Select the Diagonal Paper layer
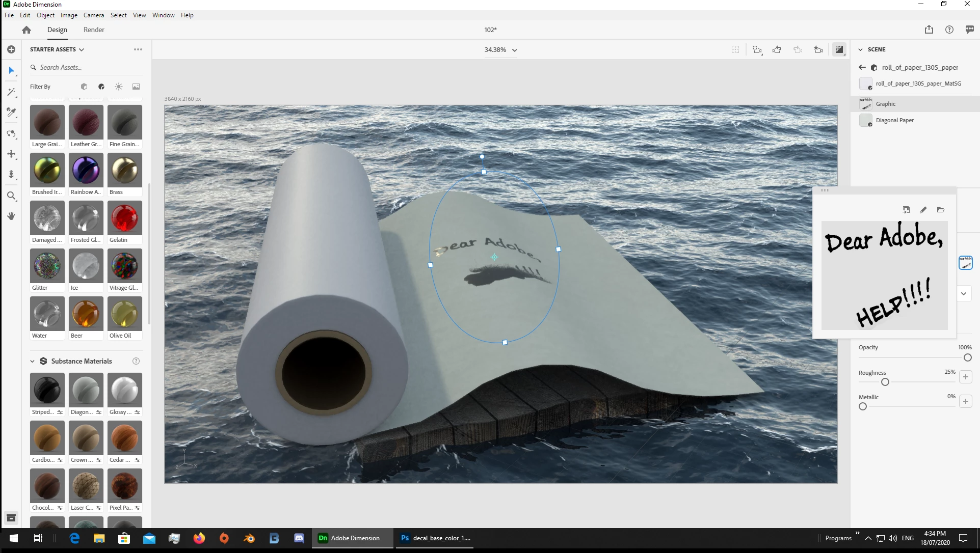980x553 pixels. (x=894, y=120)
